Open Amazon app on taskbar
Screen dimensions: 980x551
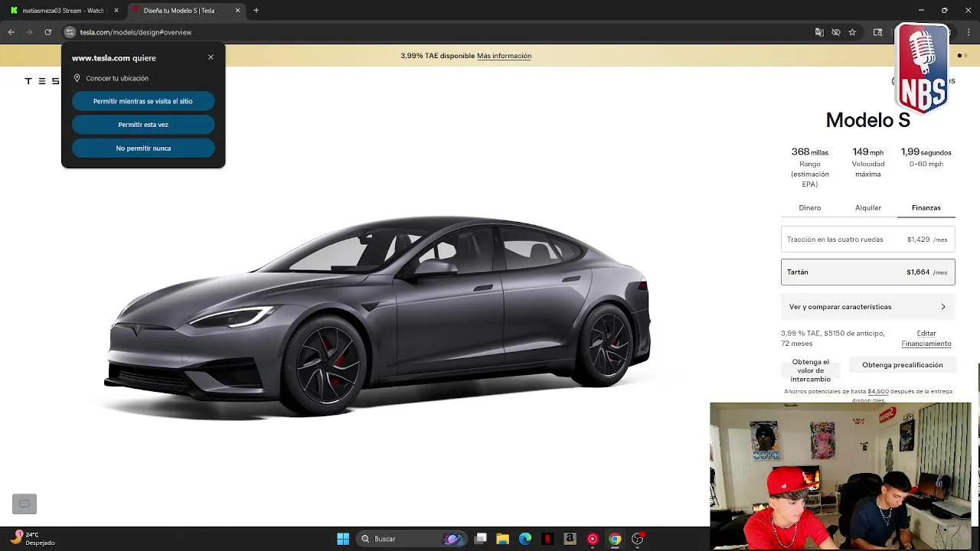(570, 539)
